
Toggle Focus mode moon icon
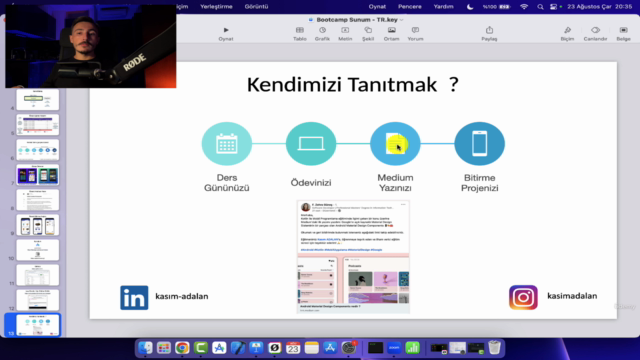[x=470, y=7]
